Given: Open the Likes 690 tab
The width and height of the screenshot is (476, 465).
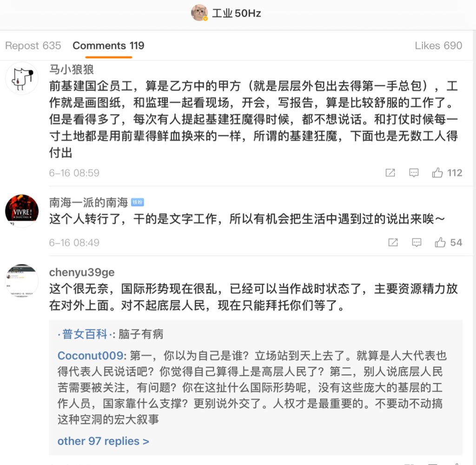Looking at the screenshot, I should [438, 46].
